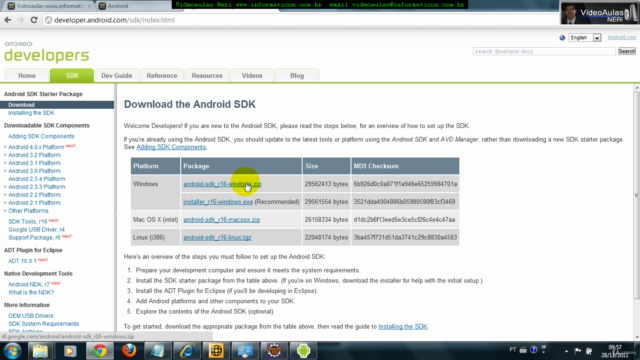Open Adding SDK Components in the sidebar

(41, 136)
